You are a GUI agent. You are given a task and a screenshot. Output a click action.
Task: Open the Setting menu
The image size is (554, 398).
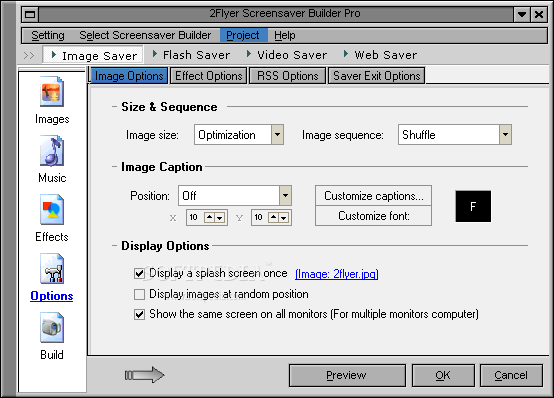coord(48,35)
